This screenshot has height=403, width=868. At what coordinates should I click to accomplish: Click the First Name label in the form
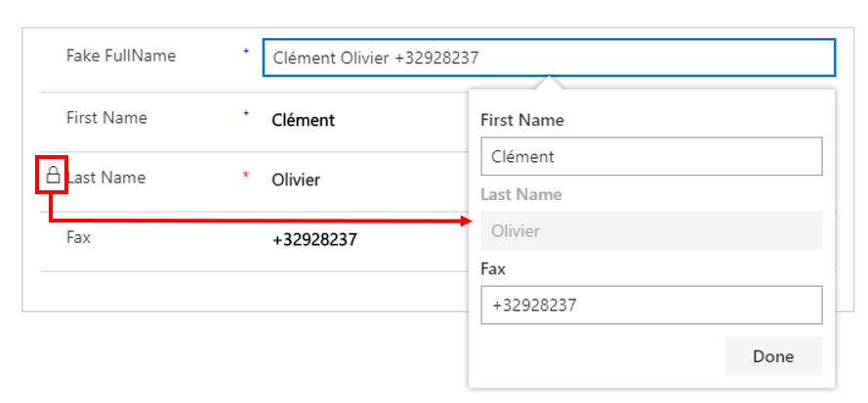106,117
